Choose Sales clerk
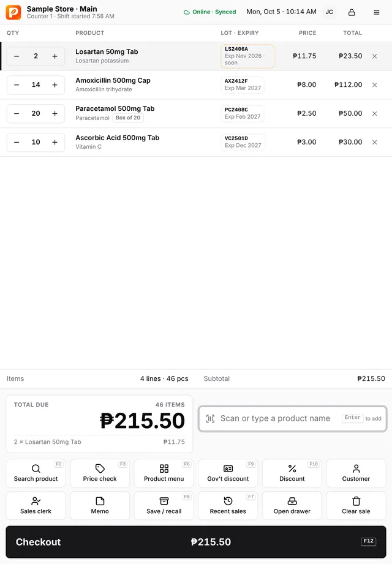Image resolution: width=392 pixels, height=564 pixels. [36, 505]
